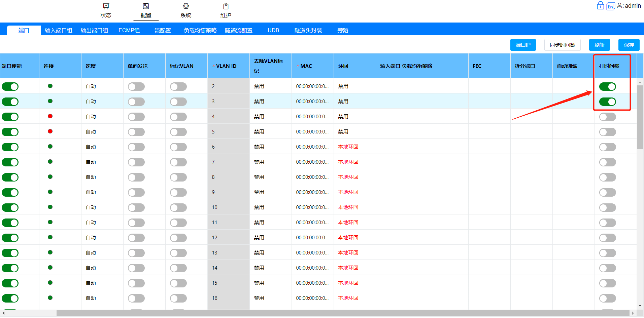The height and width of the screenshot is (318, 644).
Task: Click the 端口IP button
Action: click(523, 45)
